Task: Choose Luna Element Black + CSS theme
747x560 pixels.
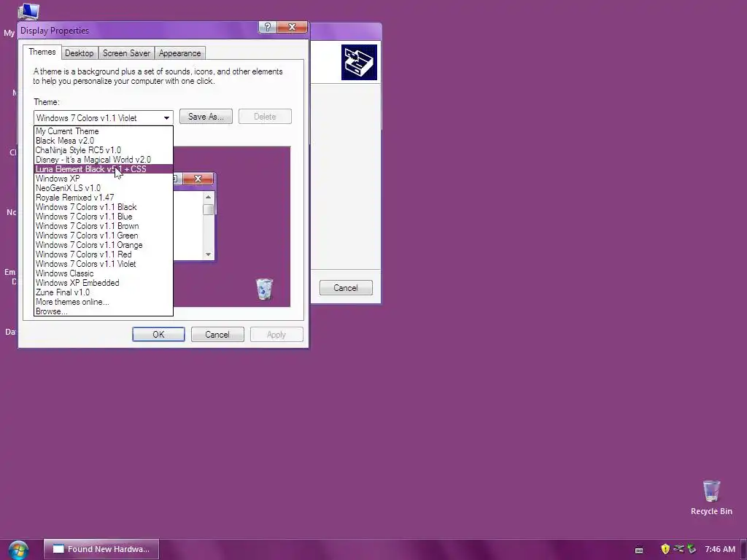Action: tap(104, 169)
